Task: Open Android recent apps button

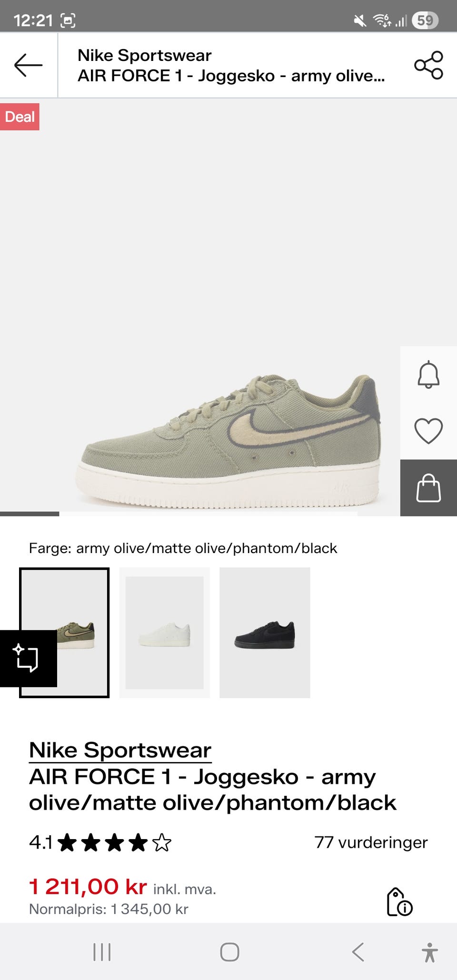Action: (102, 952)
